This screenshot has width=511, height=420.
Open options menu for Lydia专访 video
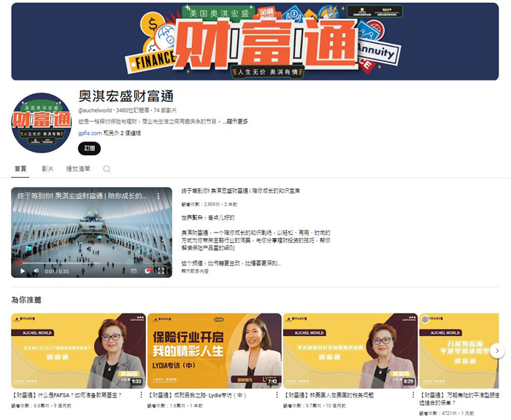click(x=277, y=395)
